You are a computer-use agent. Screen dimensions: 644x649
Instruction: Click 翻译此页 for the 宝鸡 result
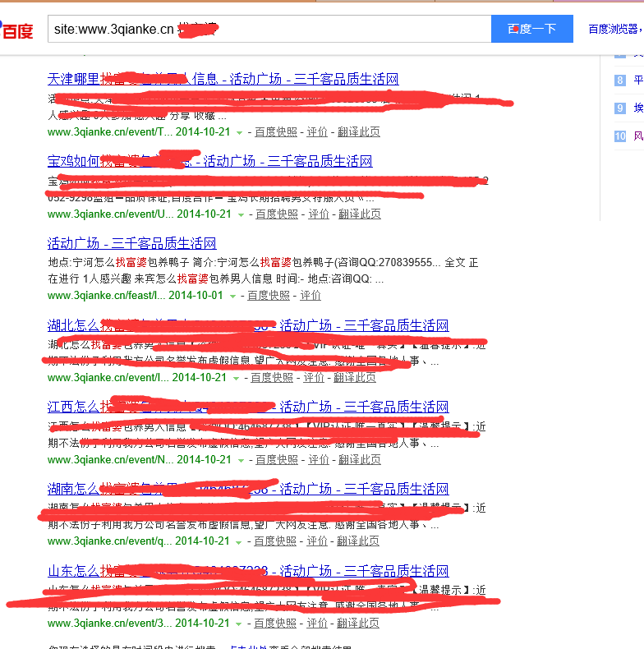tap(360, 214)
